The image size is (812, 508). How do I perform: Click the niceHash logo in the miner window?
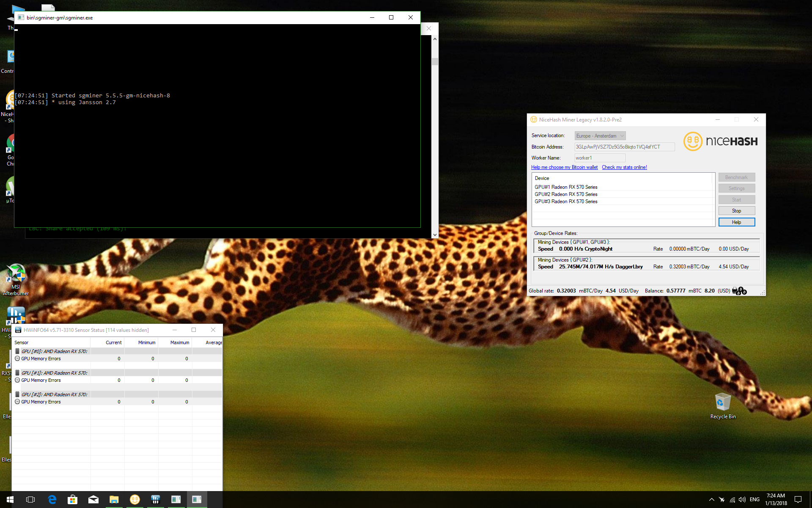coord(720,141)
